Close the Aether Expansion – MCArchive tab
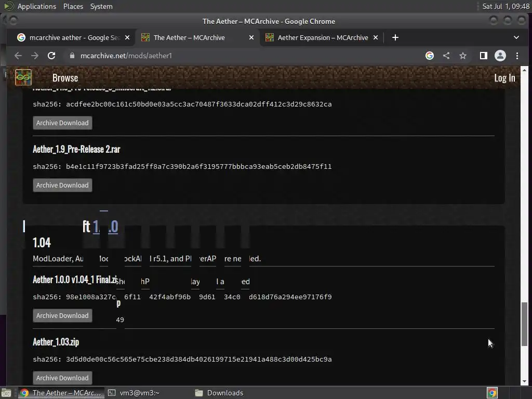This screenshot has width=532, height=399. click(376, 37)
